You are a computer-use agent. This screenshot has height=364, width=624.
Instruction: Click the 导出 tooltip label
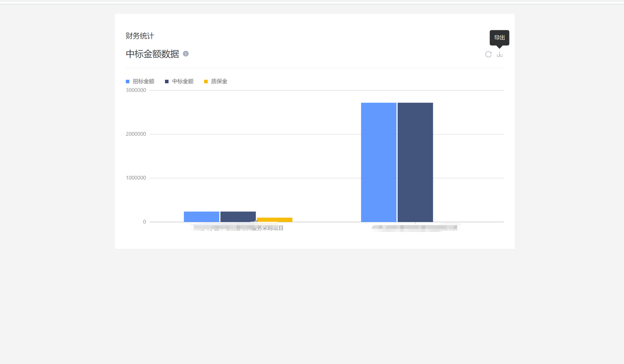(499, 38)
